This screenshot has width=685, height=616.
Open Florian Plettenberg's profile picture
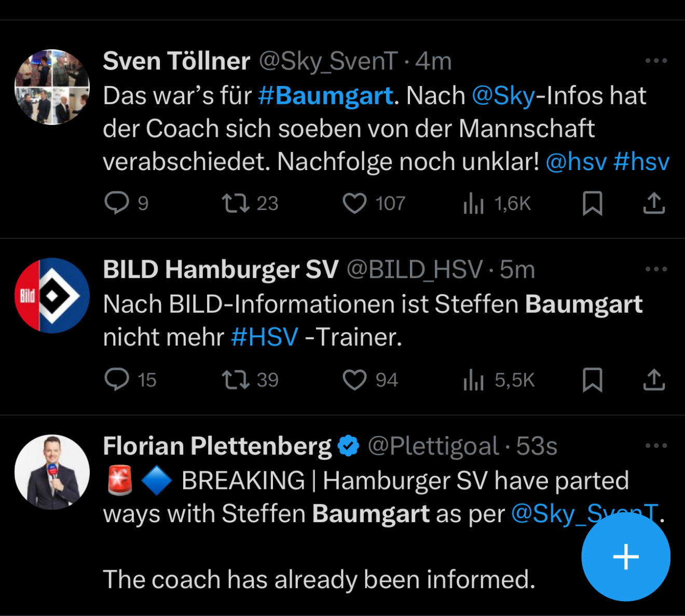click(52, 472)
